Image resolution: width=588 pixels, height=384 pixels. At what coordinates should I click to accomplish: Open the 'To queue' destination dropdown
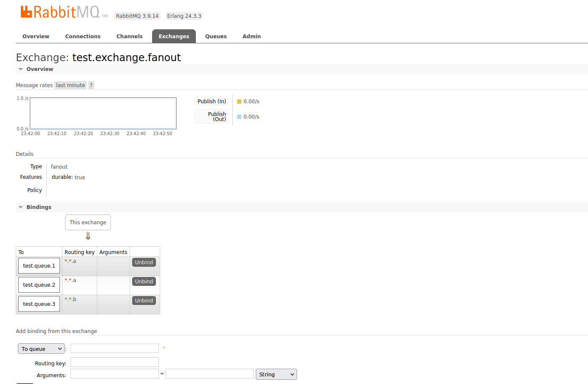click(x=41, y=349)
